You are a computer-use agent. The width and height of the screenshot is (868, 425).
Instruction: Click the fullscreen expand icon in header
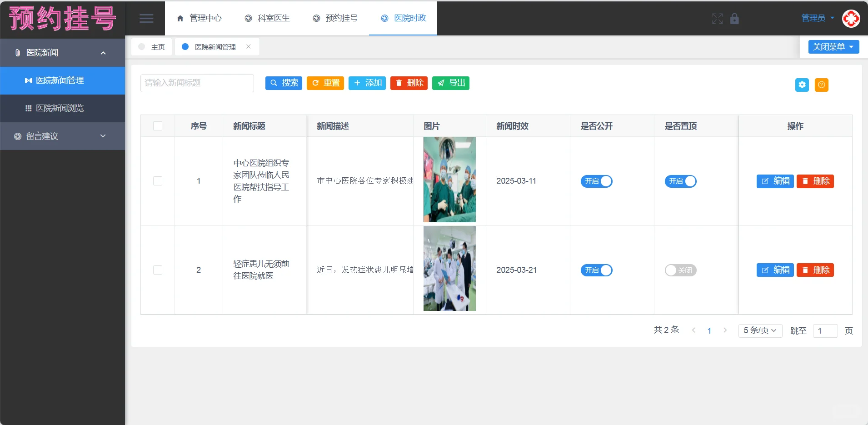[x=718, y=19]
